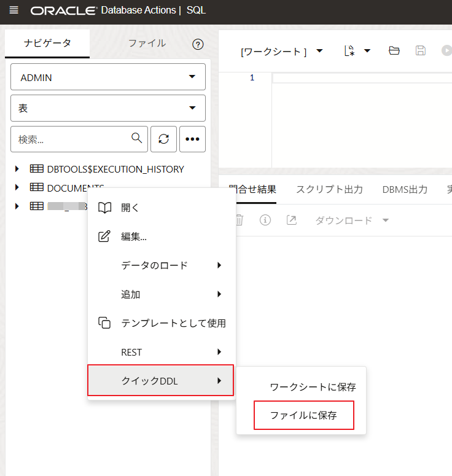Switch to the スクリプト出力 tab

pyautogui.click(x=329, y=189)
